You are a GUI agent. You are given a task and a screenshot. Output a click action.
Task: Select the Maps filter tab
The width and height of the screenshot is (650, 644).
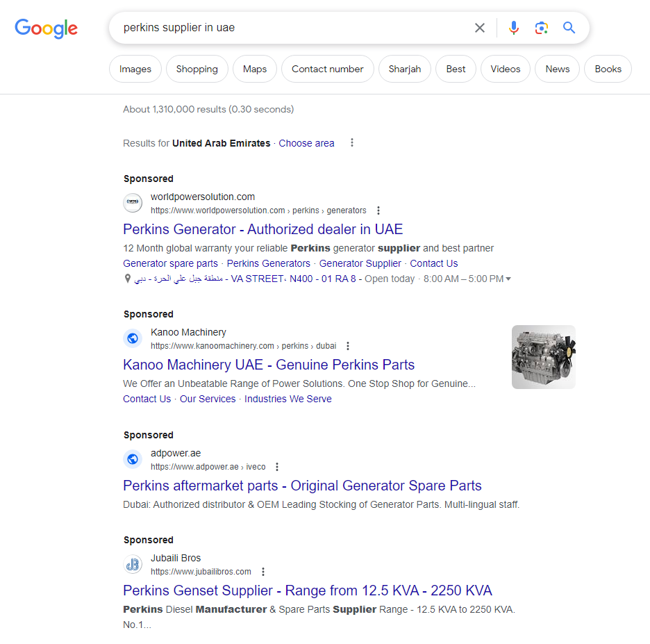[255, 69]
